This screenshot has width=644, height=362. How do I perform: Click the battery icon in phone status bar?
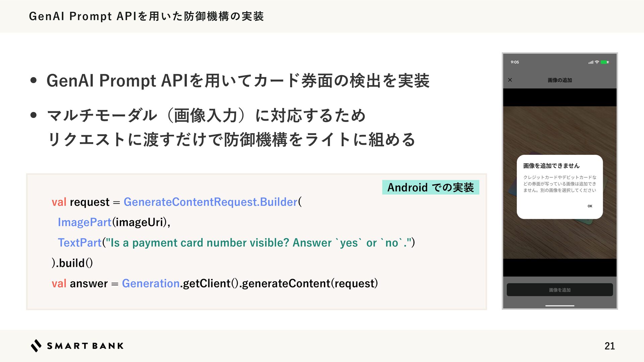coord(605,62)
